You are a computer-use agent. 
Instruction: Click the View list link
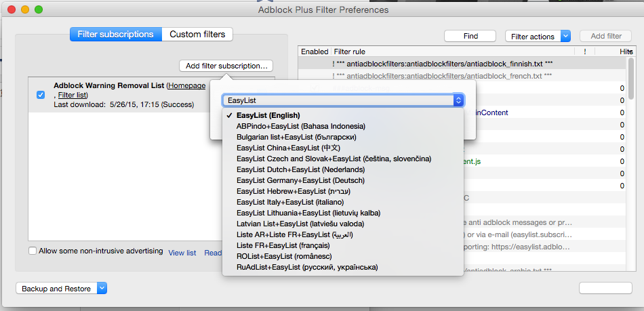click(x=182, y=253)
